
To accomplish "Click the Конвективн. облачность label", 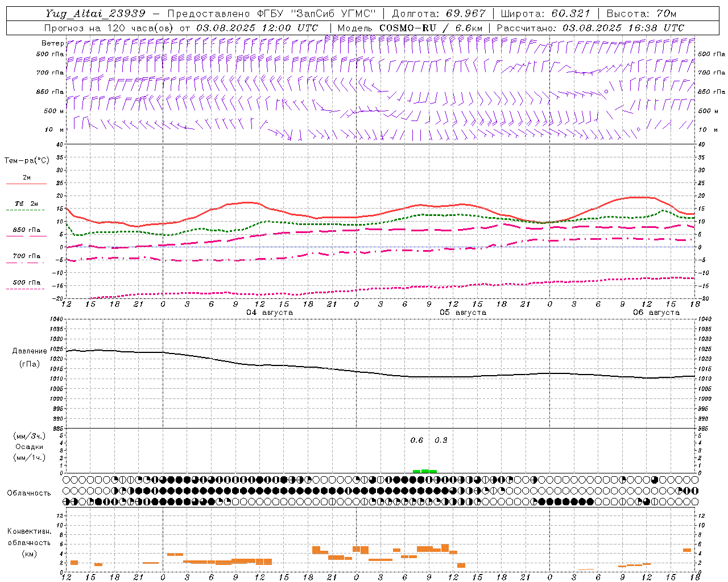I will [29, 537].
